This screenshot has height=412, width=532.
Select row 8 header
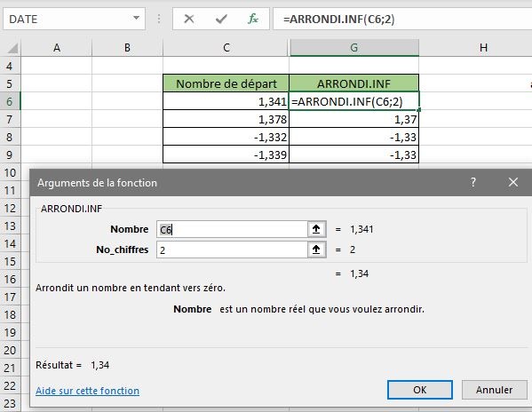point(10,137)
